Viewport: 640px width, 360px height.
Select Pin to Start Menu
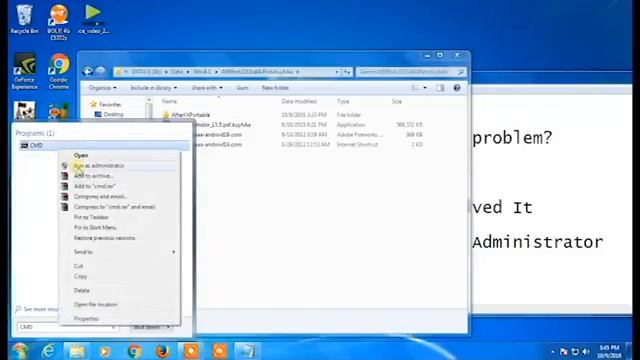[95, 227]
